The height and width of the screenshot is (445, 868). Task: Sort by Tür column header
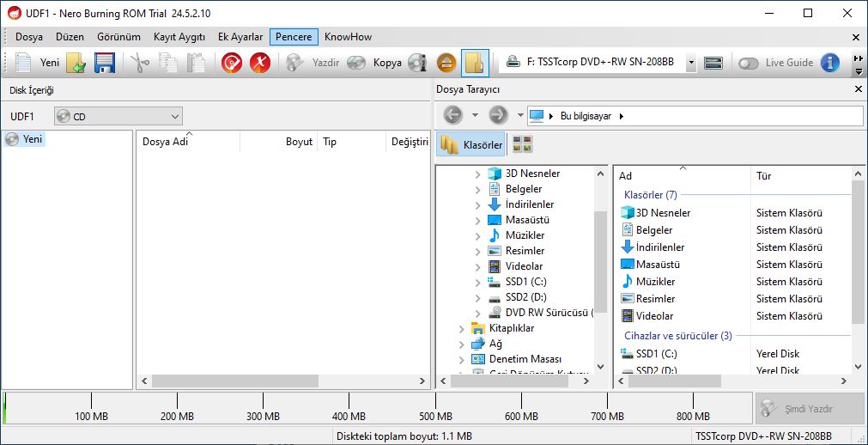801,175
